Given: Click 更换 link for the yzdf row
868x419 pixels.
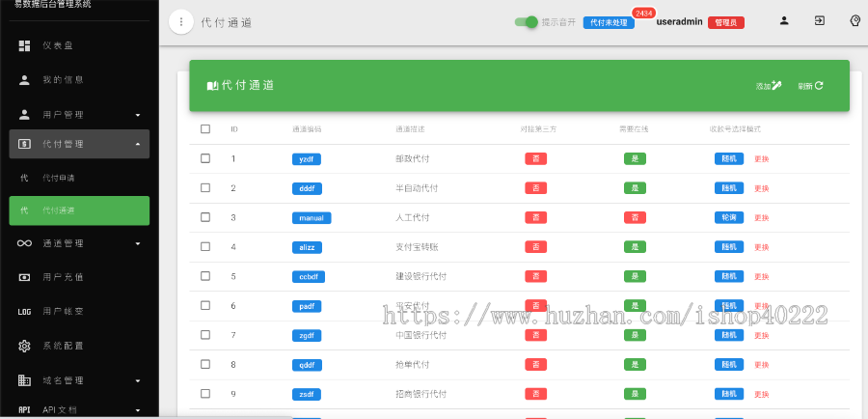Looking at the screenshot, I should [x=761, y=159].
